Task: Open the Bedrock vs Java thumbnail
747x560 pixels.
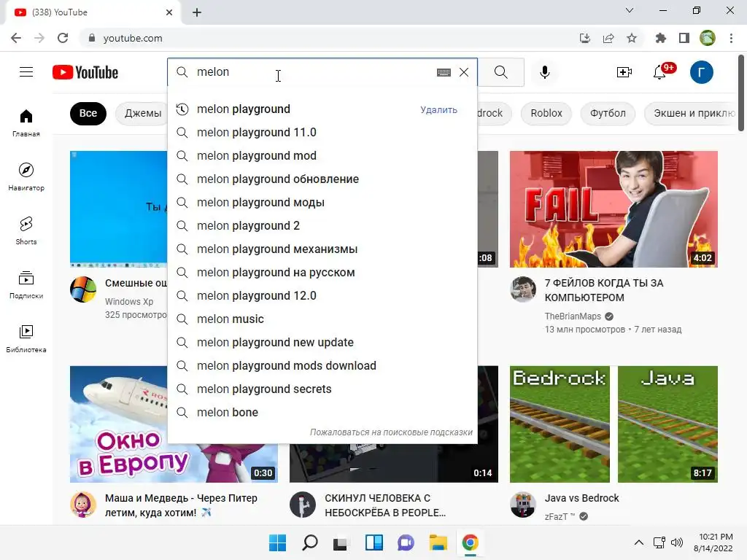Action: tap(614, 424)
